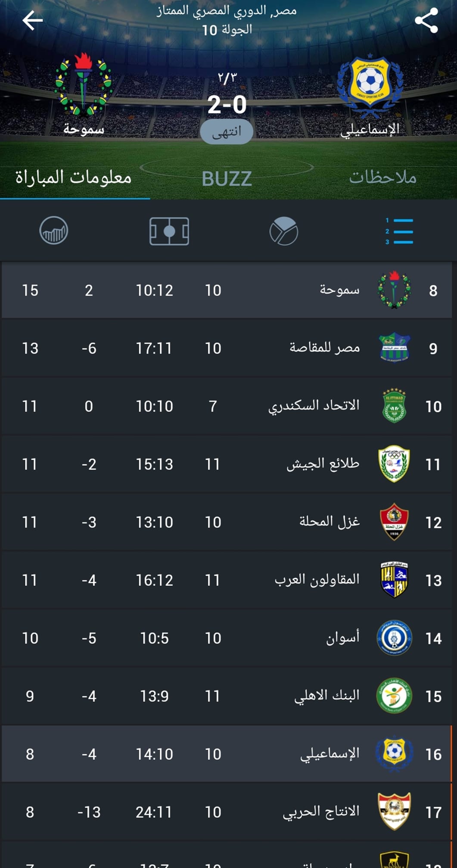Image resolution: width=457 pixels, height=868 pixels.
Task: Open the سموحة row in standings
Action: 227,290
